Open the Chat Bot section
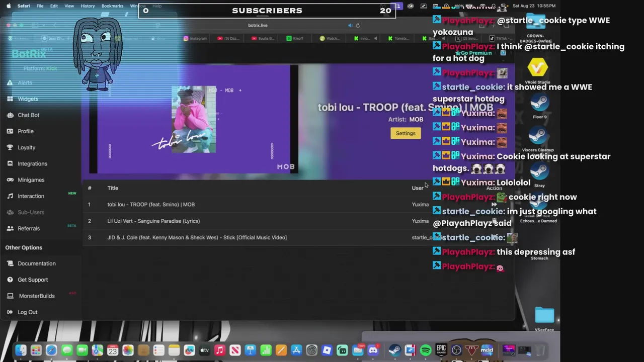 [x=29, y=115]
